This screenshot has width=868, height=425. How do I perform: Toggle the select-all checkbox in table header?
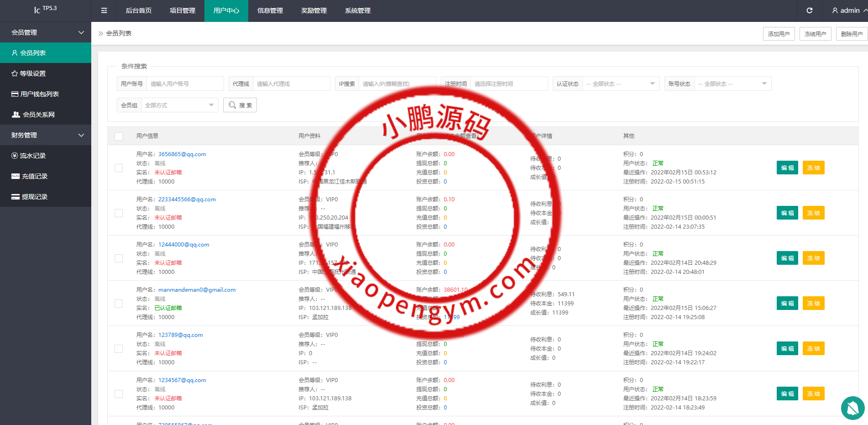tap(119, 136)
